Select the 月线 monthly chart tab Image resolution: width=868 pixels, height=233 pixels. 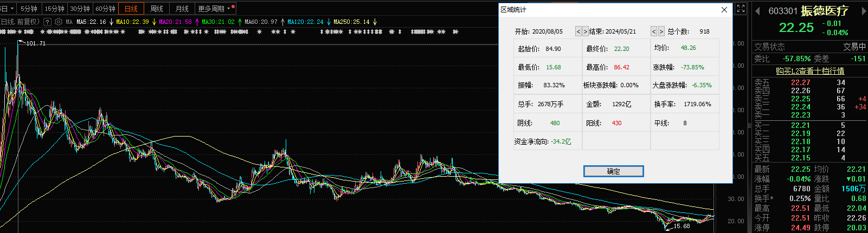[x=182, y=9]
